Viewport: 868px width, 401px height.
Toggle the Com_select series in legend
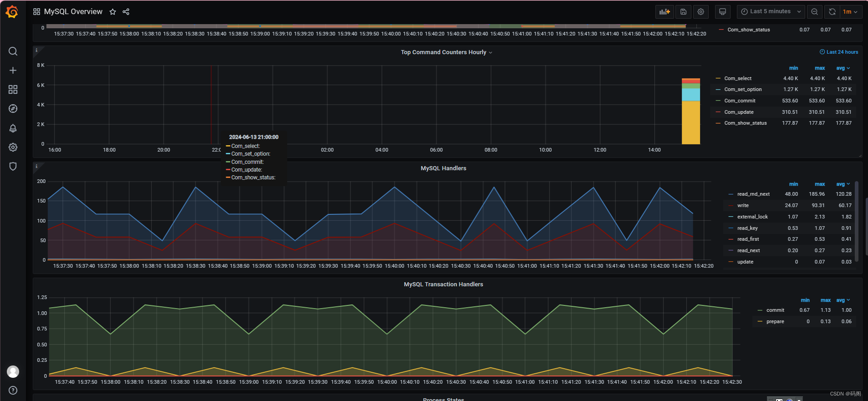coord(738,78)
